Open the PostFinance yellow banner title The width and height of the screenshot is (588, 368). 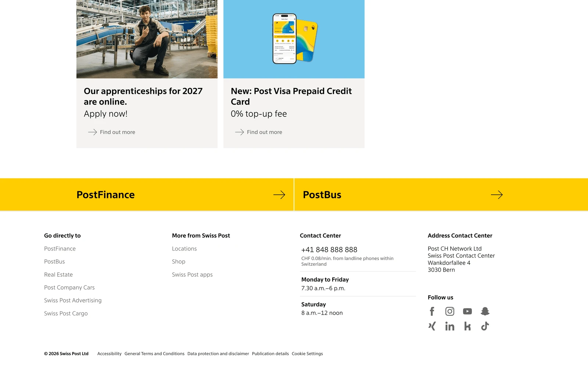105,195
